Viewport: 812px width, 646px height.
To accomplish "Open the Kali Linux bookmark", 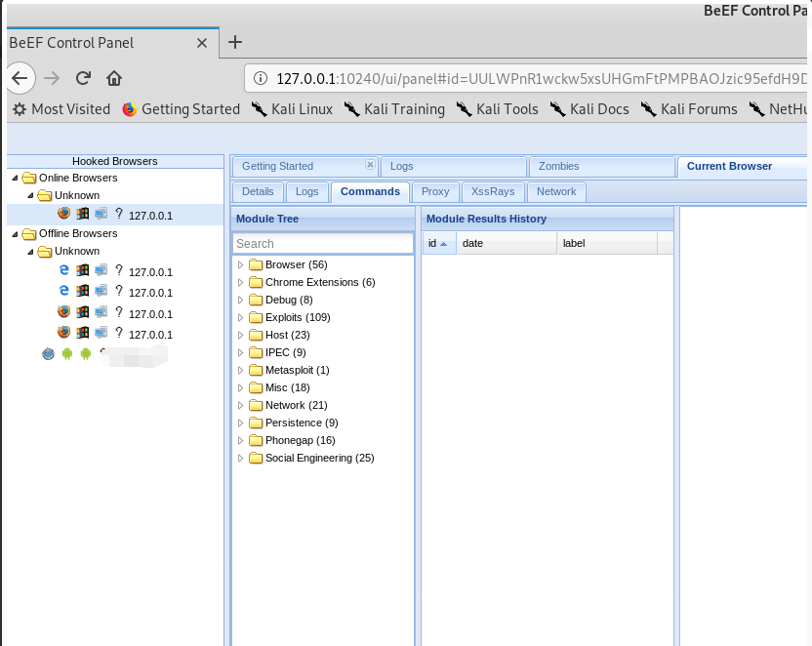I will coord(292,109).
